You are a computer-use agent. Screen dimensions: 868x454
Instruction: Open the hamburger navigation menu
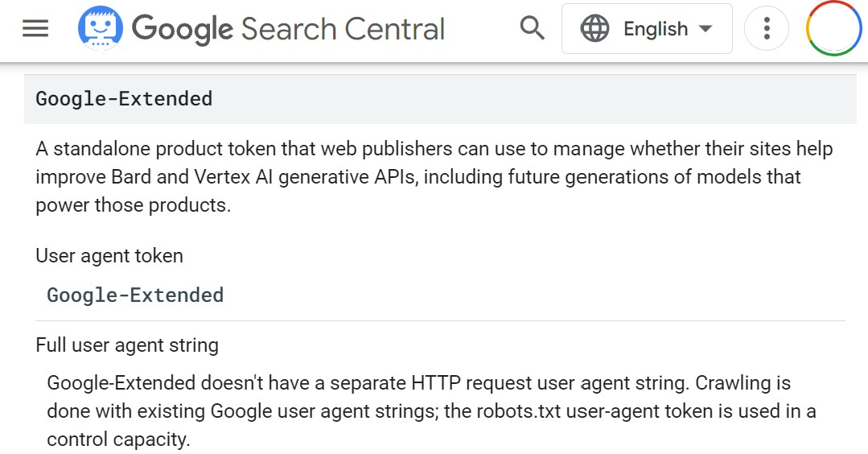35,28
